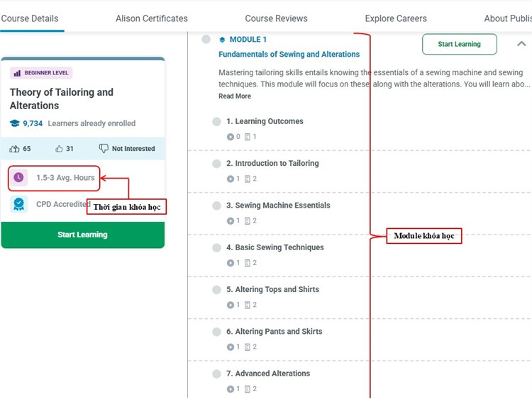Click the Fundamentals of Sewing and Alterations link
The height and width of the screenshot is (399, 532).
(x=289, y=54)
